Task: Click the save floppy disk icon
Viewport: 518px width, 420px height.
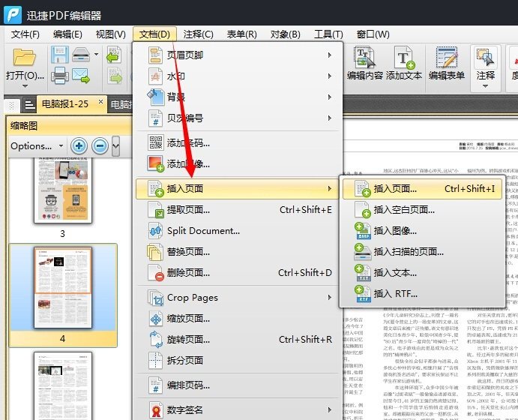Action: point(60,55)
